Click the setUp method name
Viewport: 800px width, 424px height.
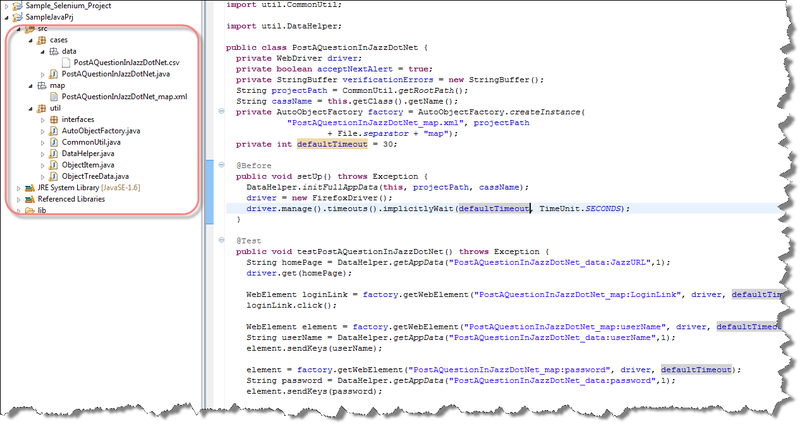coord(310,177)
